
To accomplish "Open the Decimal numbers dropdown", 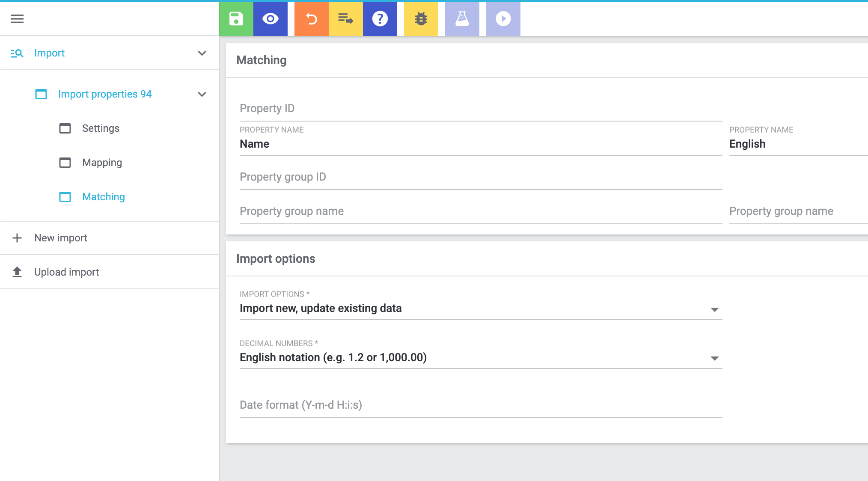I will (480, 358).
